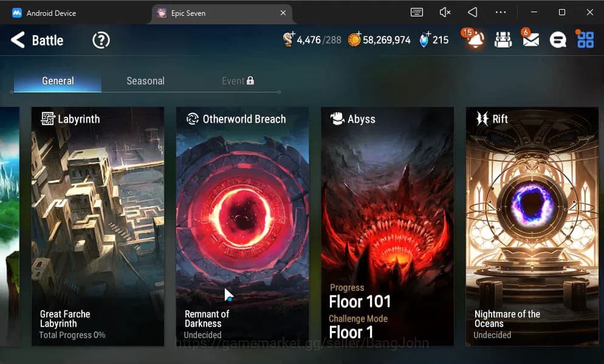Select the locked Event tab
This screenshot has width=604, height=364.
[238, 81]
